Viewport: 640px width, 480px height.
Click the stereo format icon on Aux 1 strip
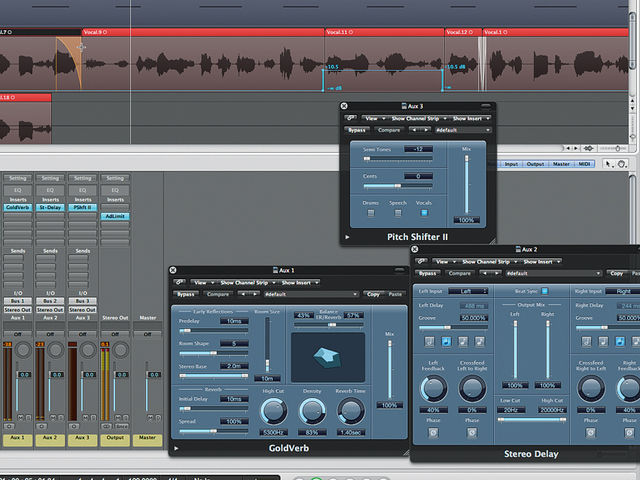9,427
